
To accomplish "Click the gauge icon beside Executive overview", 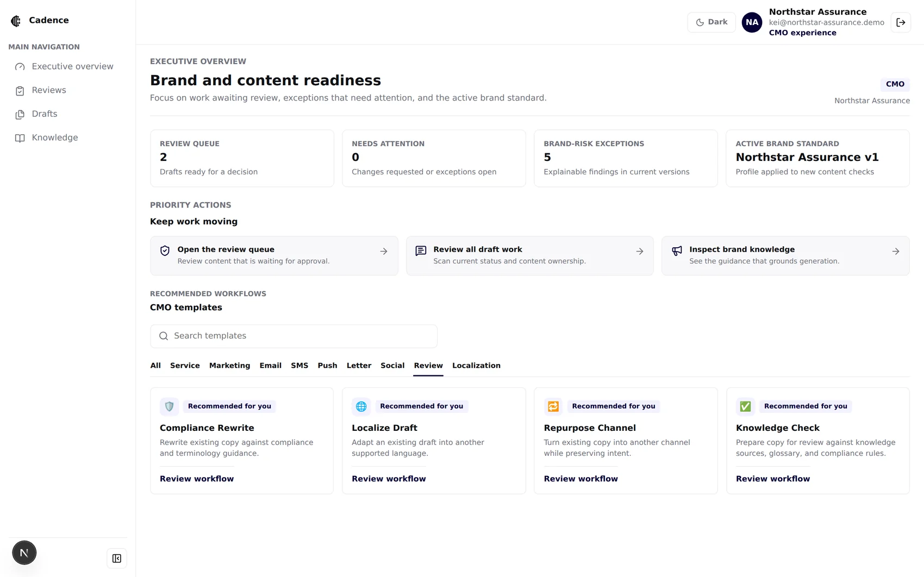I will (20, 67).
